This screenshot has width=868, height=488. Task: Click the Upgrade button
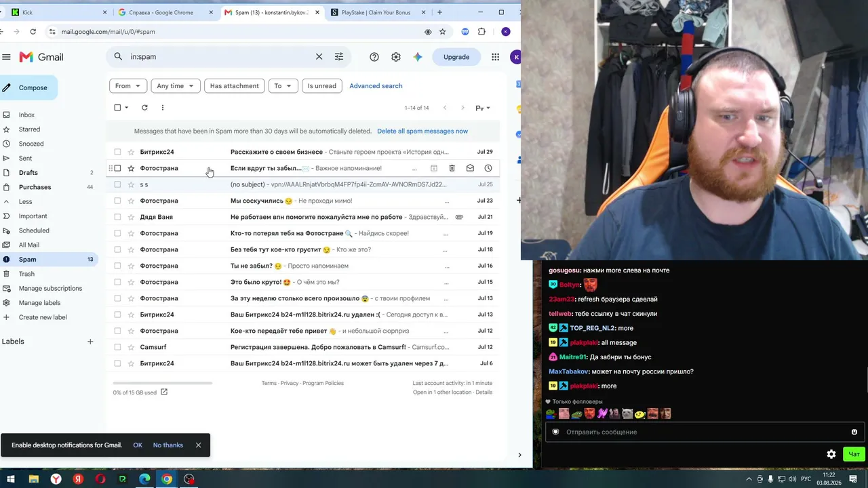(456, 57)
